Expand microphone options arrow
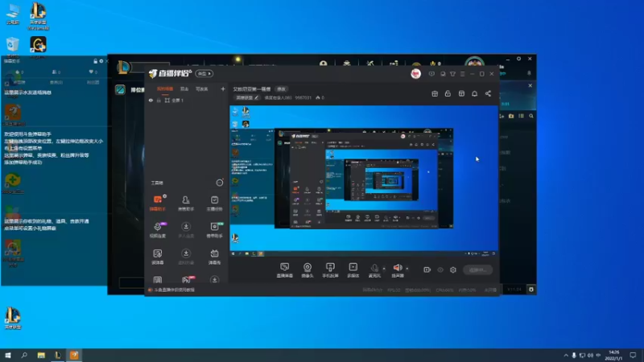Image resolution: width=644 pixels, height=362 pixels. tap(384, 269)
